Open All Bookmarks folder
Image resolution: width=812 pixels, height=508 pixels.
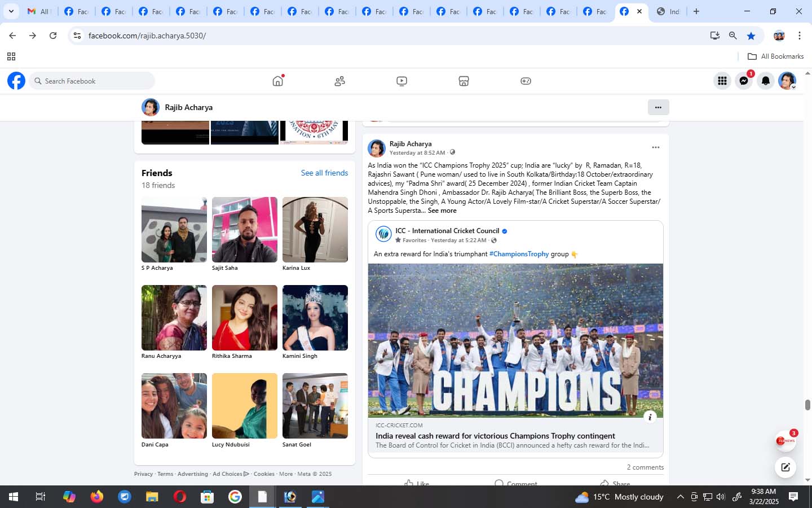pyautogui.click(x=775, y=56)
